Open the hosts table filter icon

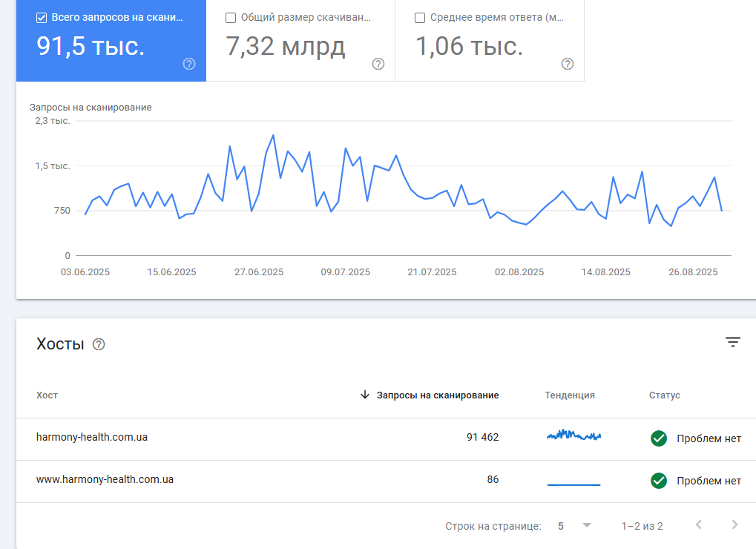click(733, 342)
